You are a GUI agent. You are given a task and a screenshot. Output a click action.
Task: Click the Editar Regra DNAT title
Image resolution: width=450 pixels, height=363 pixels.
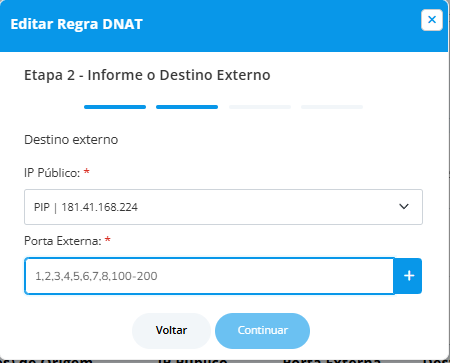77,24
